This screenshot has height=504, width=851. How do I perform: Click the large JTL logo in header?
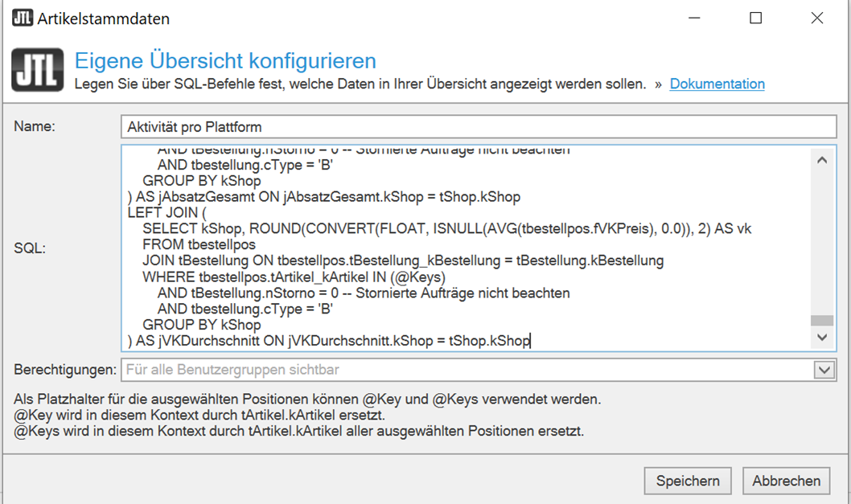(37, 71)
